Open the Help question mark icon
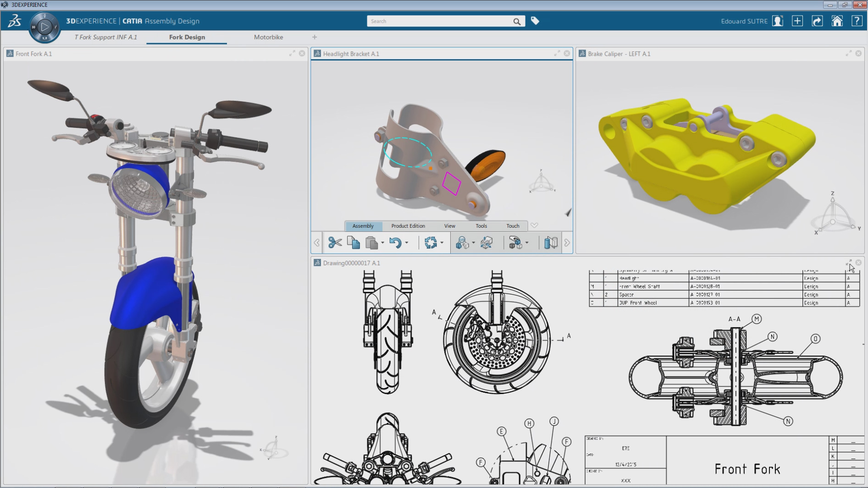Screen dimensions: 868x488 tap(857, 21)
